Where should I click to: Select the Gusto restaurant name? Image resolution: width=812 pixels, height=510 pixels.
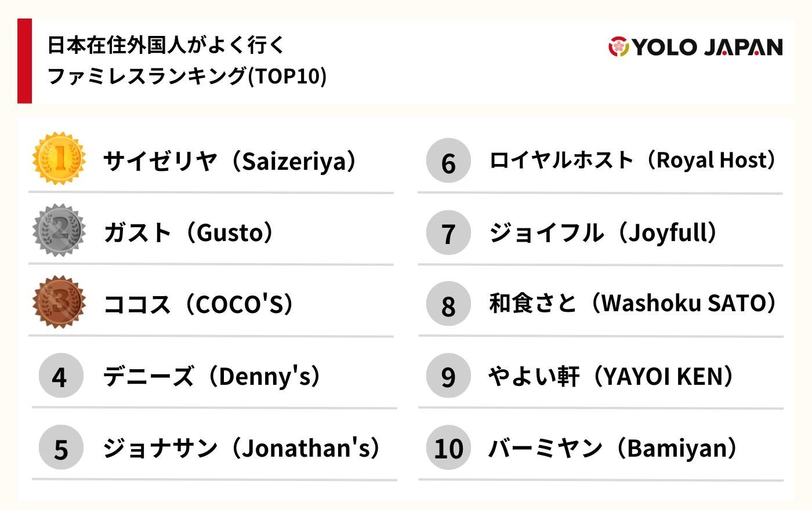pyautogui.click(x=188, y=232)
